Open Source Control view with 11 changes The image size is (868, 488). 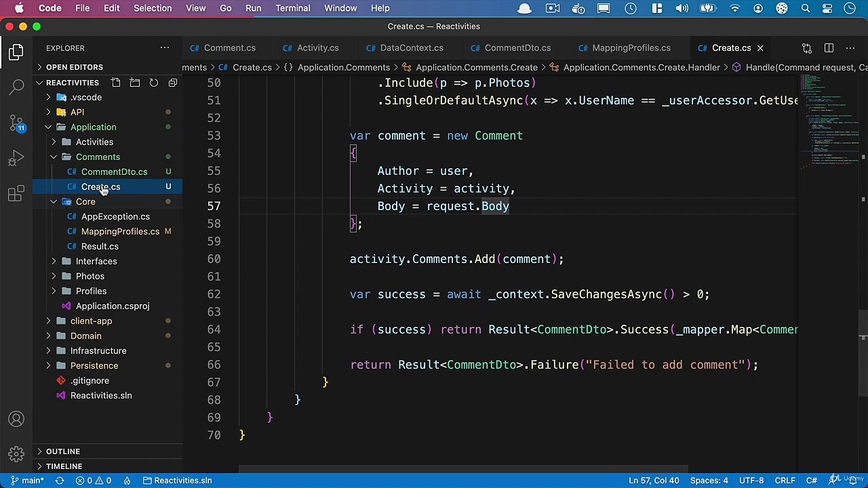[x=17, y=123]
